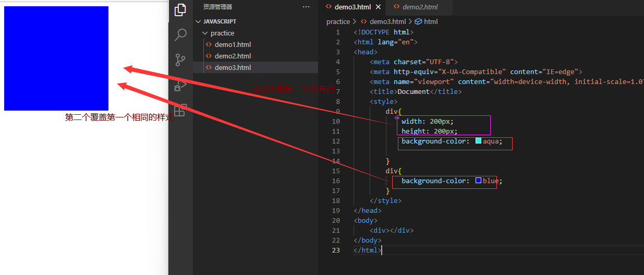Close the demo3.html editor tab
Viewport: 644px width, 275px height.
pyautogui.click(x=378, y=7)
